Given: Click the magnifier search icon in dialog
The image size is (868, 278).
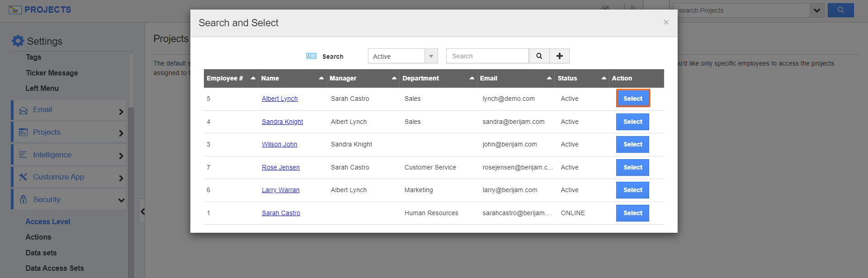Looking at the screenshot, I should pyautogui.click(x=539, y=56).
